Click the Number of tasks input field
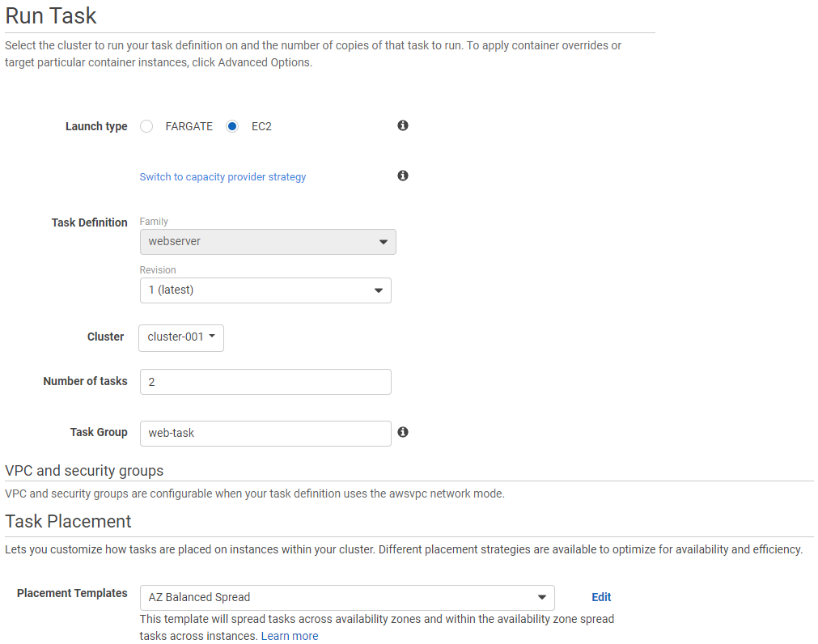The image size is (818, 644). point(265,382)
